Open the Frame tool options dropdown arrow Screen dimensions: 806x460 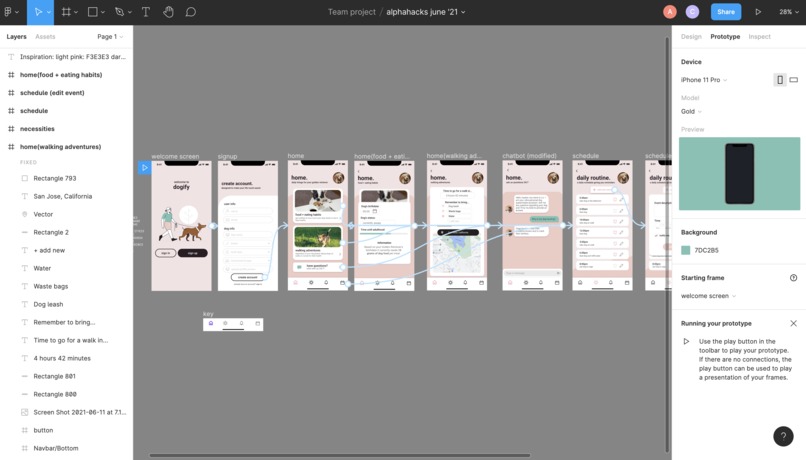coord(76,12)
